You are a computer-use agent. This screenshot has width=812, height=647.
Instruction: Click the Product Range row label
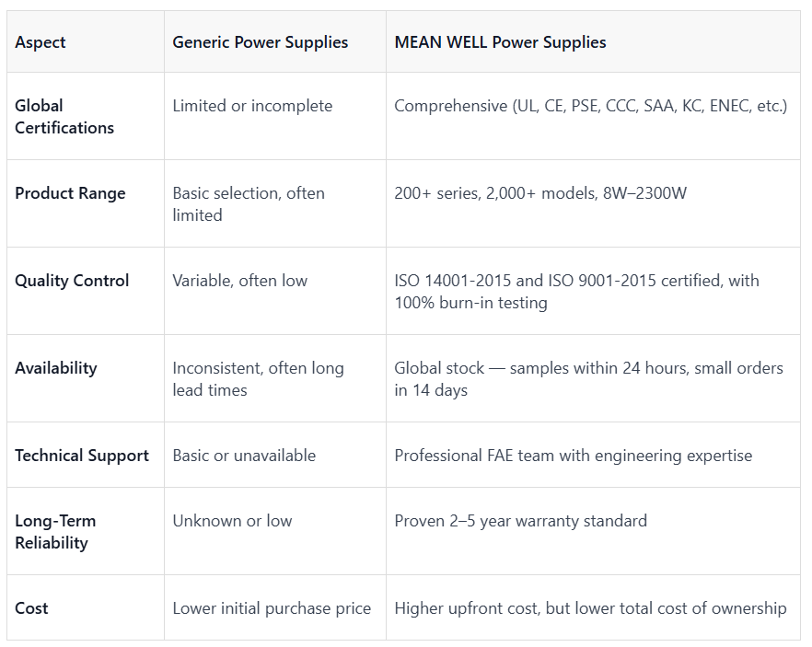pos(70,193)
